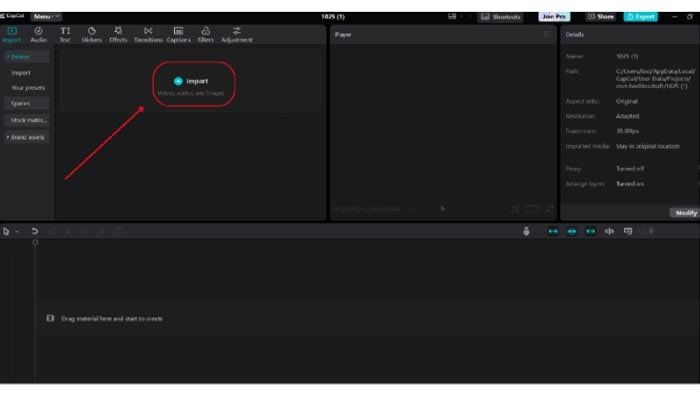Click the Undo icon
Screen dimensions: 700x400
[34, 231]
